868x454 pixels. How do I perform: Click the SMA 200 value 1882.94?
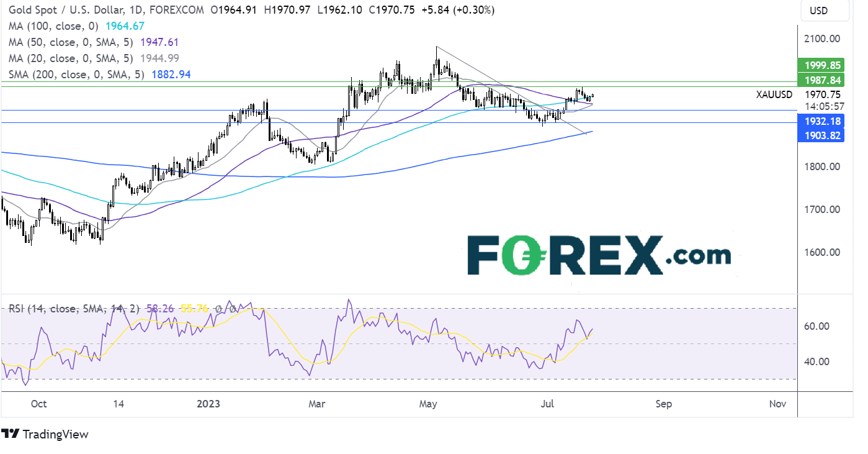[x=172, y=75]
